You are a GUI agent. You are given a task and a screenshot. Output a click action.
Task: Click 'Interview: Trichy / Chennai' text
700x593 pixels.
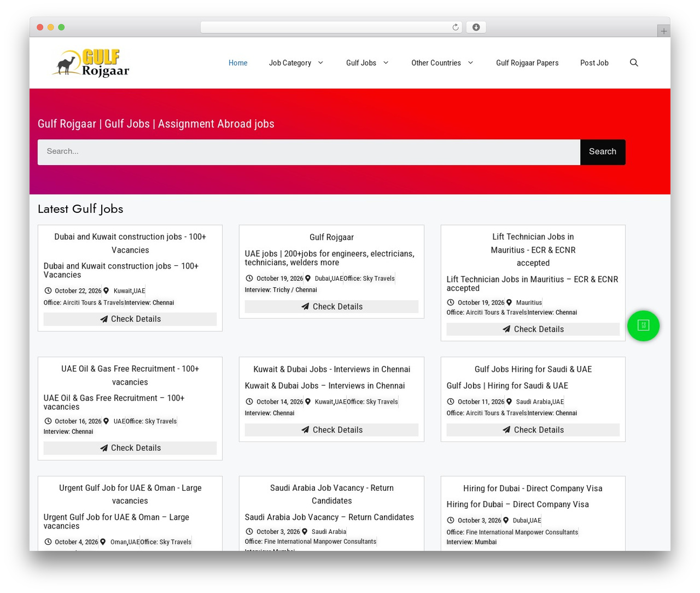pyautogui.click(x=281, y=290)
